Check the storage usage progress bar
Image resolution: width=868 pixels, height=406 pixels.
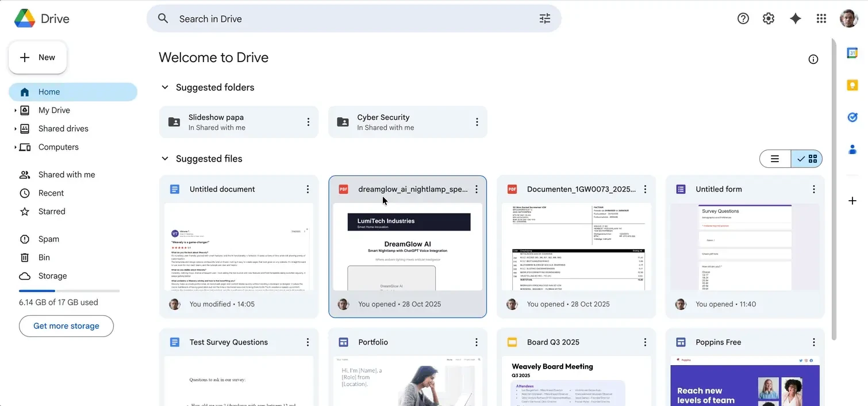point(69,290)
